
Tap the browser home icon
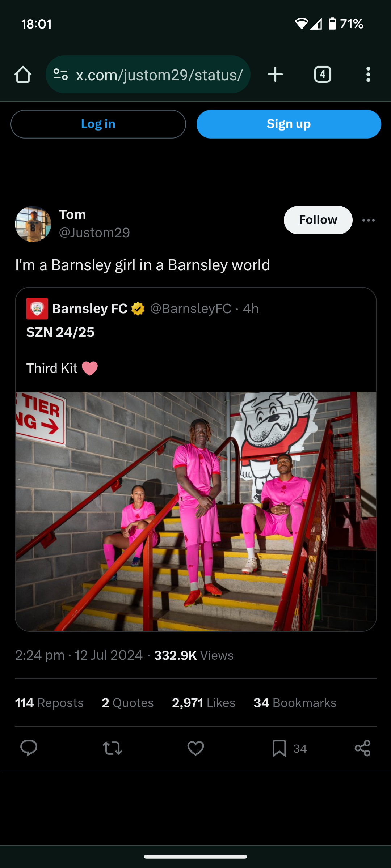click(x=23, y=75)
